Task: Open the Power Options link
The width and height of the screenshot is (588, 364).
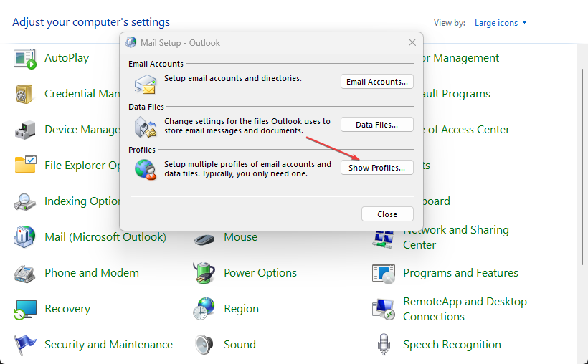Action: pyautogui.click(x=260, y=272)
